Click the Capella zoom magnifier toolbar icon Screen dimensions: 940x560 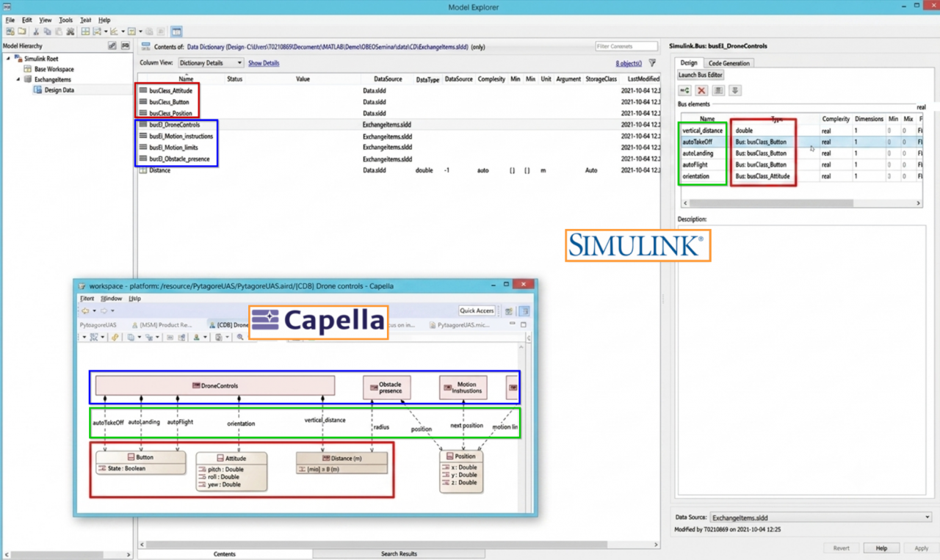(240, 337)
